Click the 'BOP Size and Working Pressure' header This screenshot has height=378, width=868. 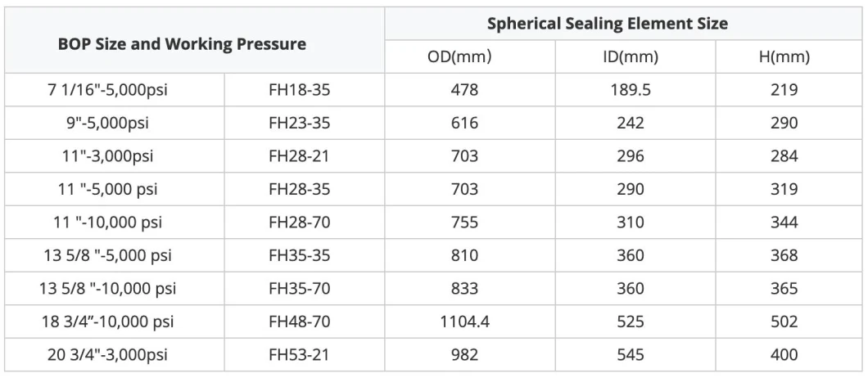182,44
